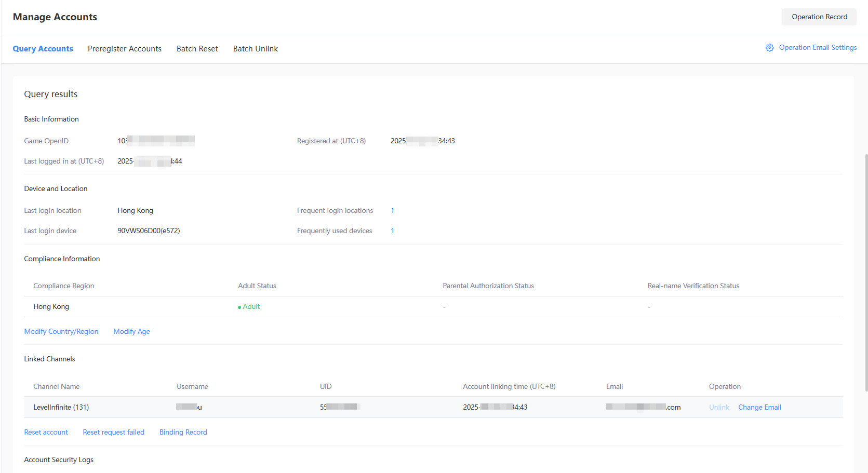868x473 pixels.
Task: Click the last login device ID value
Action: 149,231
